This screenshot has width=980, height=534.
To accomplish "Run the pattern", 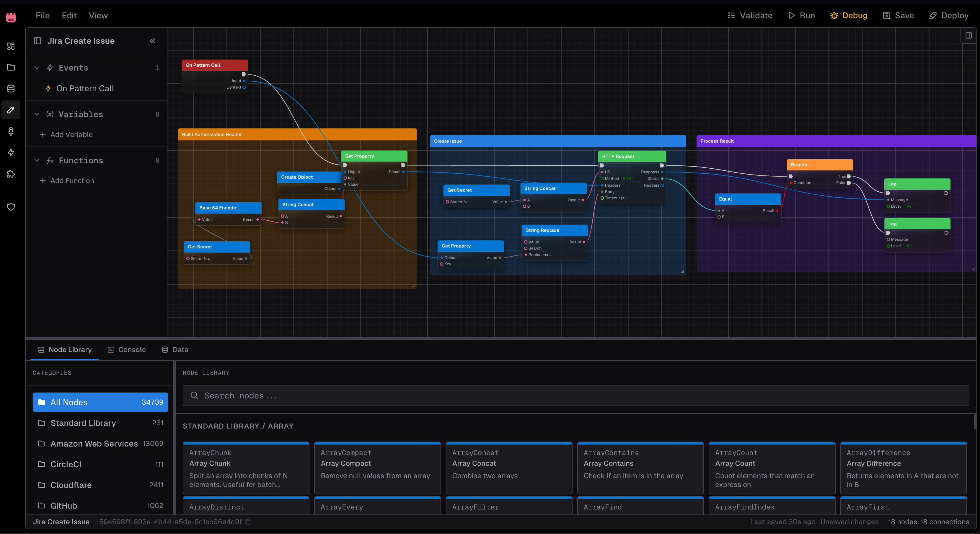I will point(802,16).
